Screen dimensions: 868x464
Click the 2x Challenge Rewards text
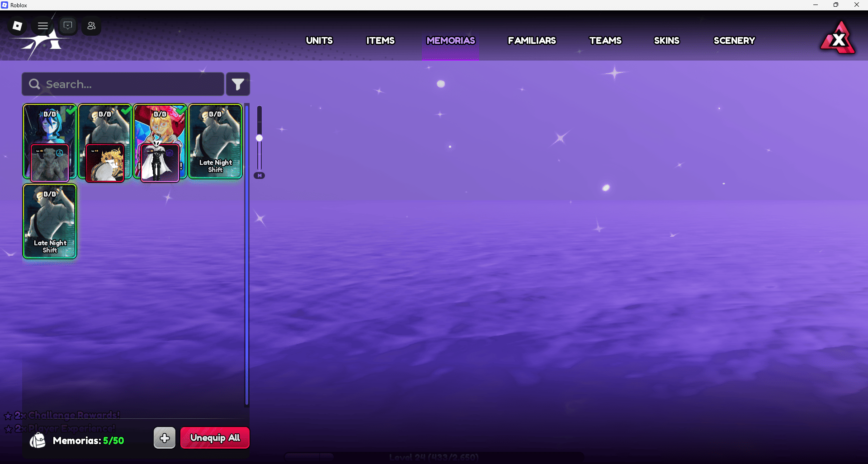(67, 415)
